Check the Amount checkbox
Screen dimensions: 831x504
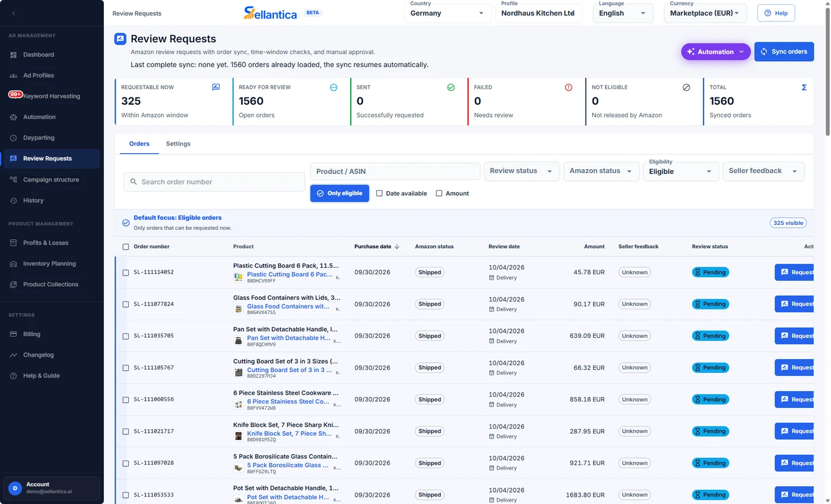click(x=439, y=194)
